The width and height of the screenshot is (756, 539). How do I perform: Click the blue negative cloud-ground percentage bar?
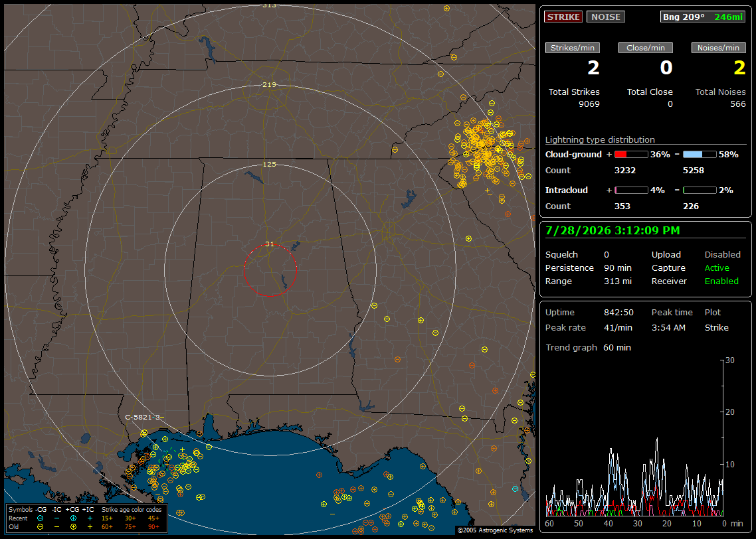point(700,154)
